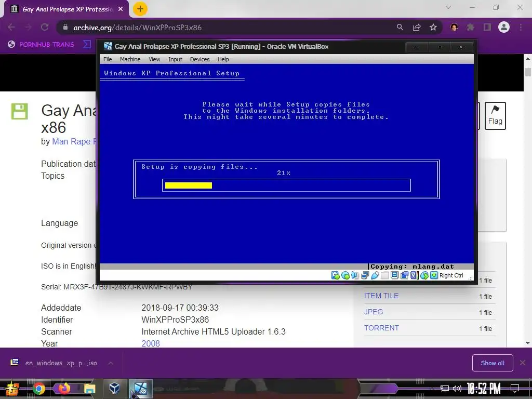
Task: Click the share page icon in address bar
Action: (417, 27)
